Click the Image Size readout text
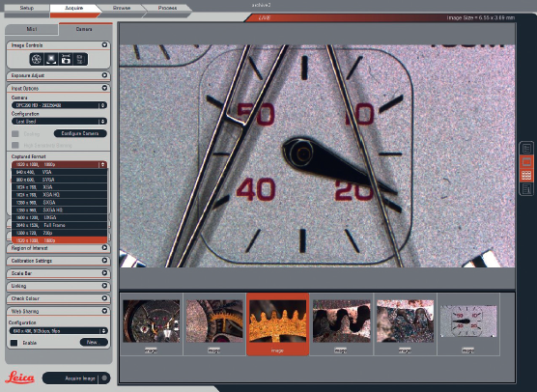The width and height of the screenshot is (537, 392). click(x=480, y=17)
